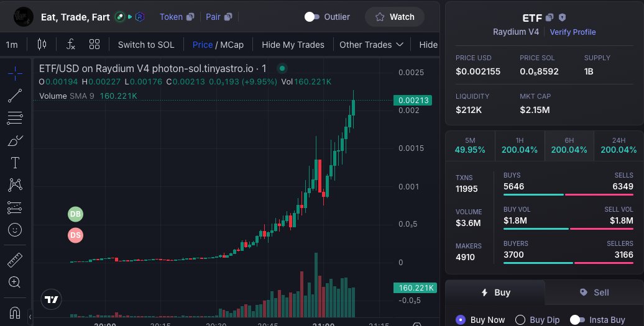Click the DB marker on the chart
The image size is (644, 326).
click(76, 214)
